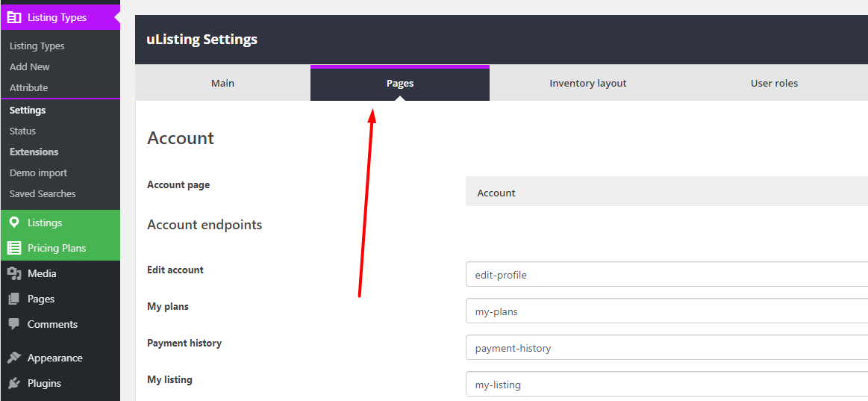Click the Media sidebar icon
This screenshot has height=401, width=868.
click(14, 273)
